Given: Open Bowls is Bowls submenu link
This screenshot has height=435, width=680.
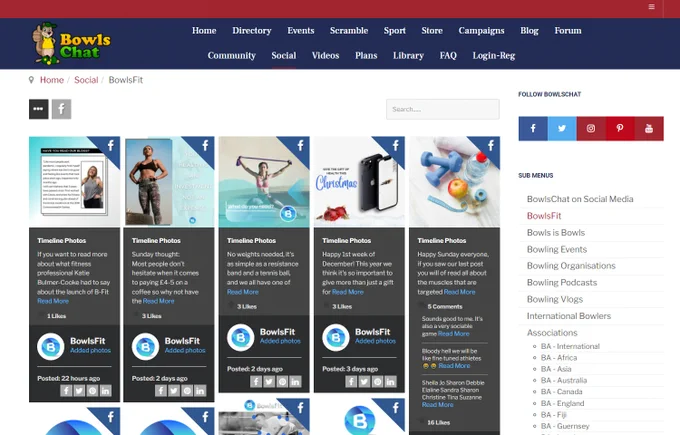Looking at the screenshot, I should 556,232.
